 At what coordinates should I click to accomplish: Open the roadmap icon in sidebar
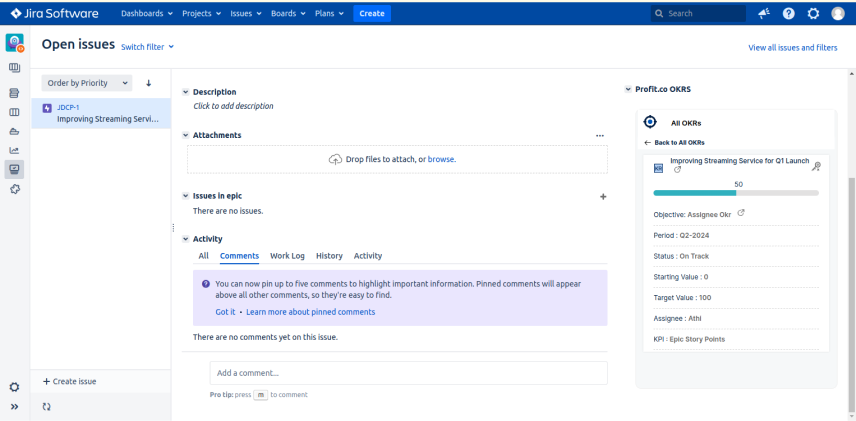(x=15, y=68)
